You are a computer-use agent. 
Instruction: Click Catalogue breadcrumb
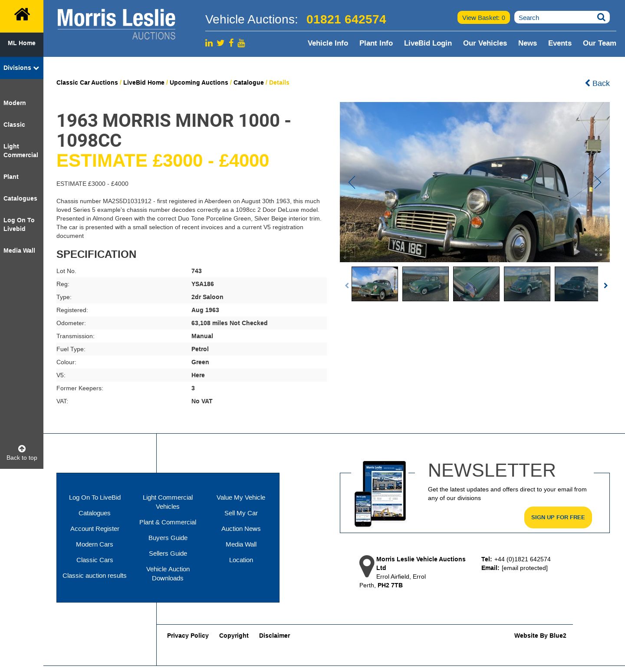[x=249, y=82]
